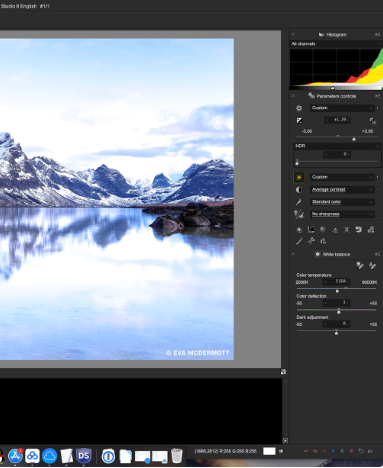This screenshot has height=468, width=383.
Task: Select the three-circles tool icon in second row
Action: click(x=323, y=241)
